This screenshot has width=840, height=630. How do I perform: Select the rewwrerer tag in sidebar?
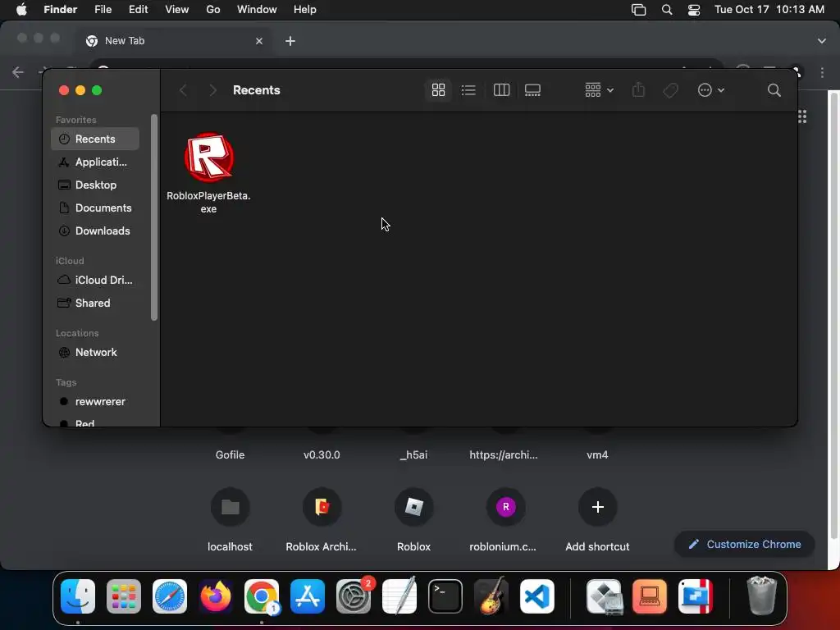(x=95, y=402)
